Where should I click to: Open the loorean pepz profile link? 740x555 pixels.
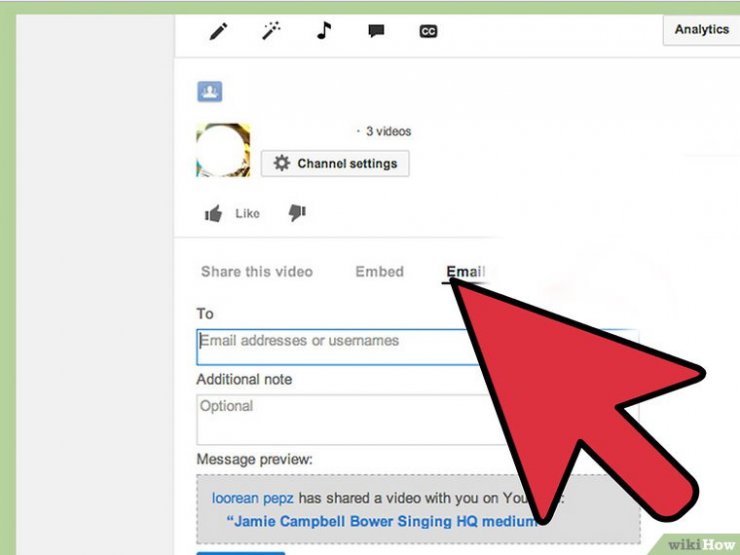click(252, 498)
